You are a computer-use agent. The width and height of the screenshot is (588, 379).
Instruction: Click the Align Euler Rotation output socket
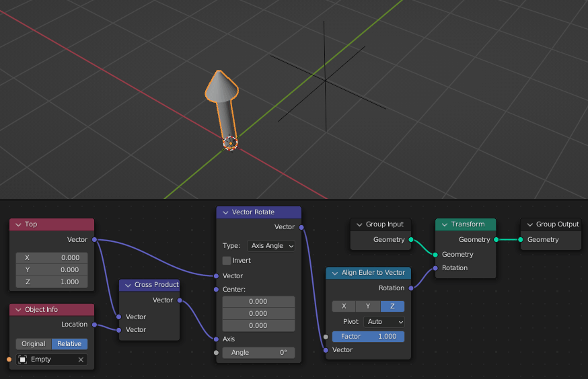(411, 288)
